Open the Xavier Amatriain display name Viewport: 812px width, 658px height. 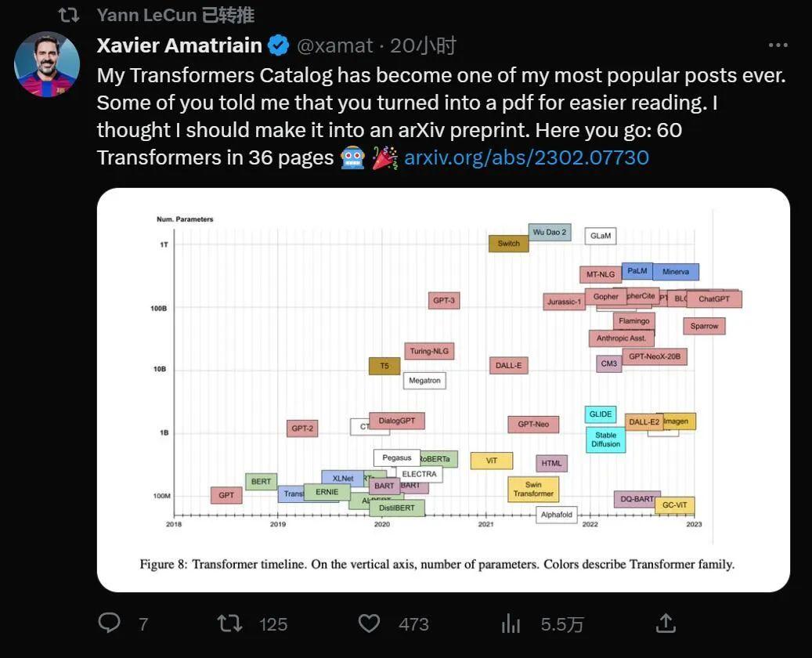tap(179, 45)
